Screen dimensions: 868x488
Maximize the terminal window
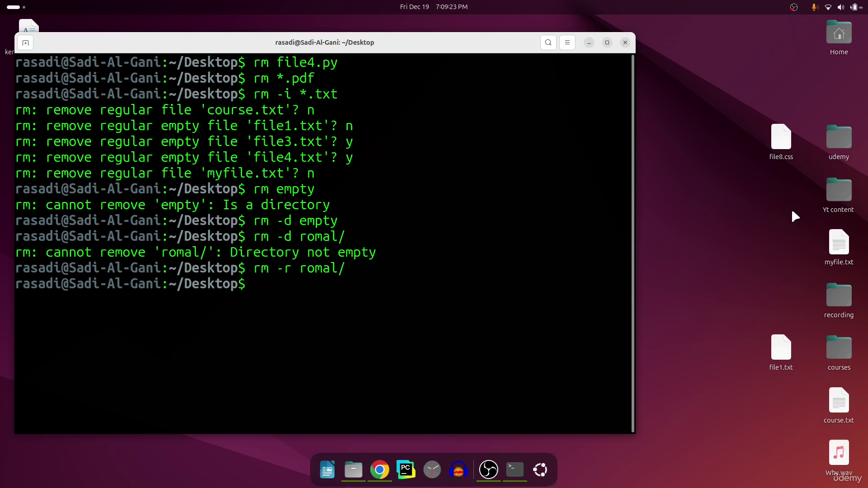[607, 42]
